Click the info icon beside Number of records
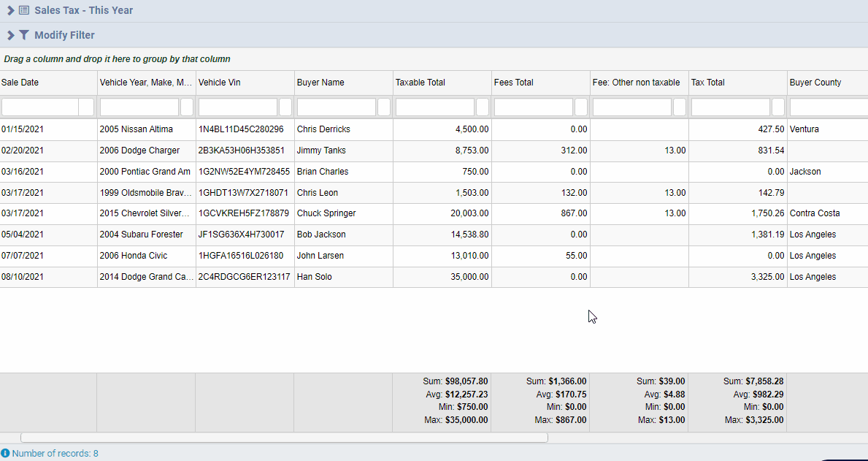Image resolution: width=868 pixels, height=461 pixels. click(x=7, y=453)
